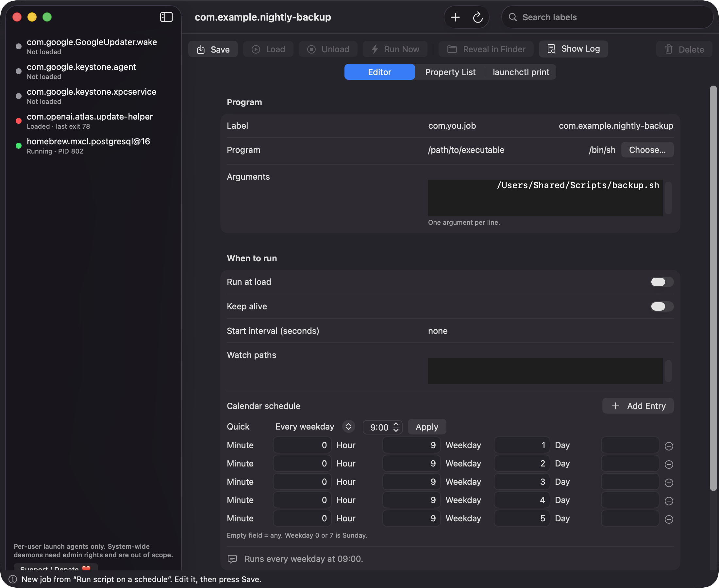Click the Arguments text area

pyautogui.click(x=545, y=198)
